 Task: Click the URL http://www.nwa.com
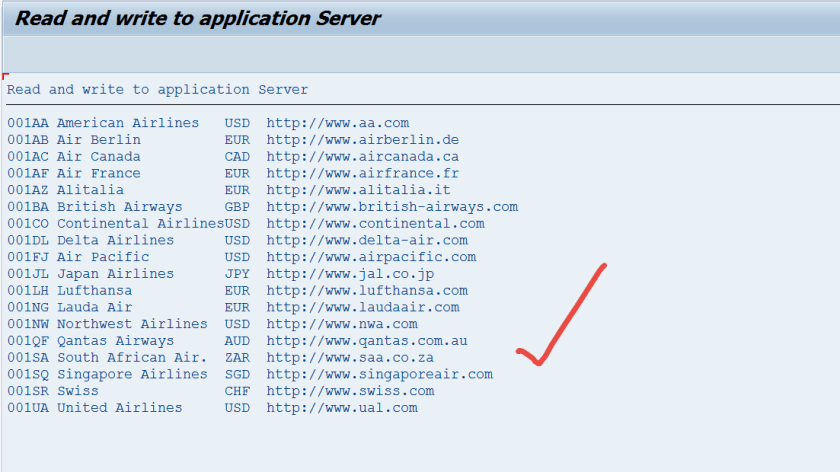coord(342,324)
